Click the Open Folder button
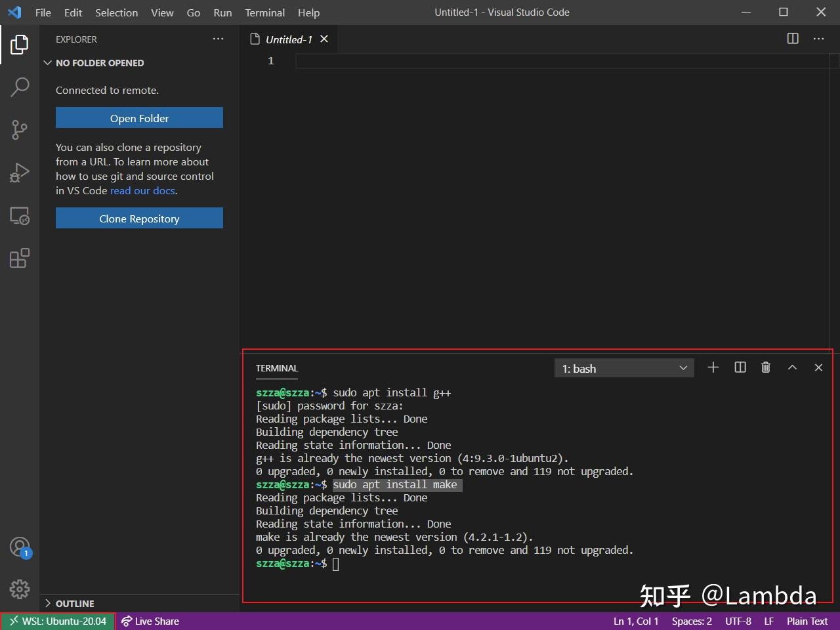 139,117
